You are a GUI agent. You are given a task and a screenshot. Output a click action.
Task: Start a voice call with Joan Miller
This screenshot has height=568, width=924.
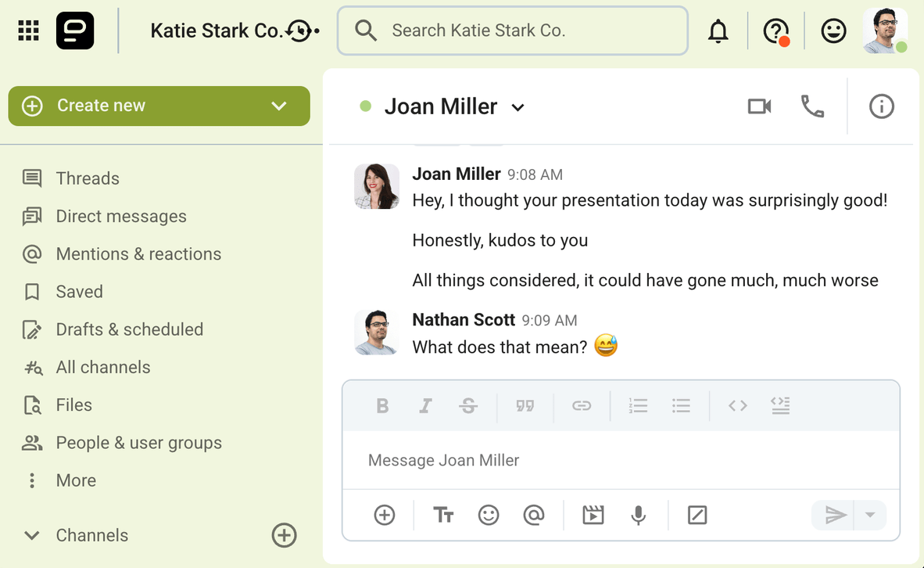tap(813, 106)
